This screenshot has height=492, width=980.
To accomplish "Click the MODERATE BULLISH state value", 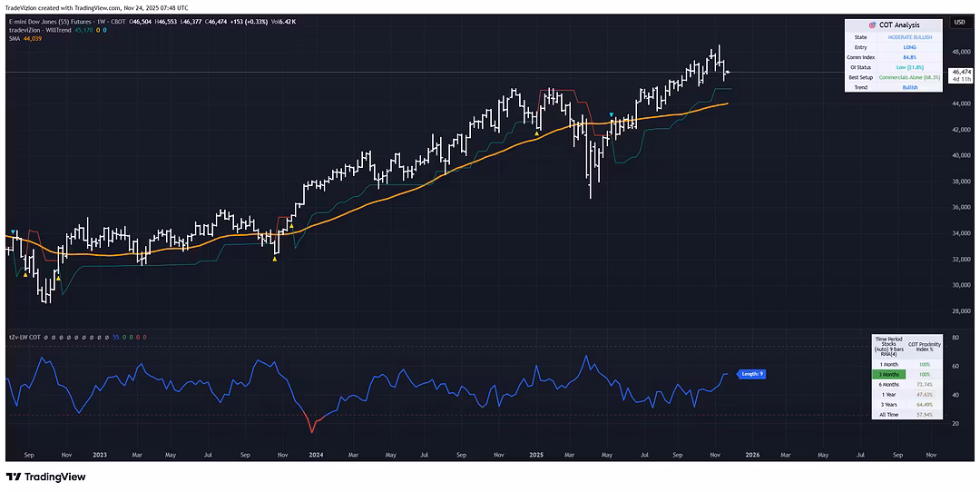I will (x=910, y=36).
